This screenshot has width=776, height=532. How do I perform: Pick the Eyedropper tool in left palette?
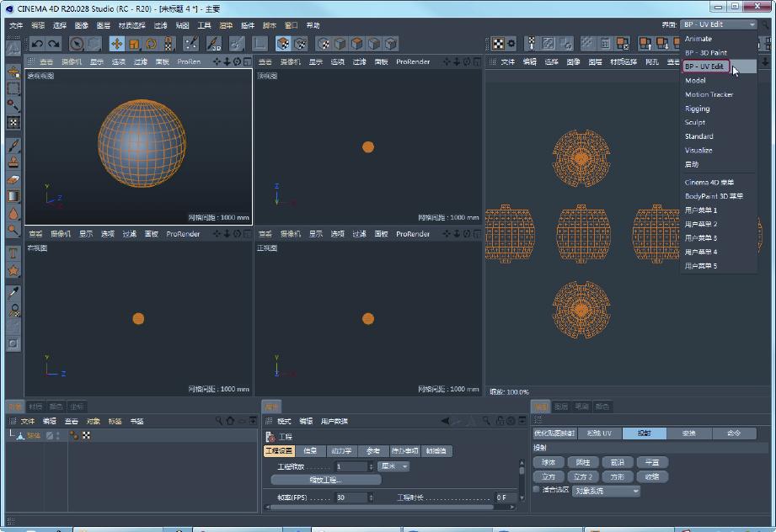[x=13, y=293]
